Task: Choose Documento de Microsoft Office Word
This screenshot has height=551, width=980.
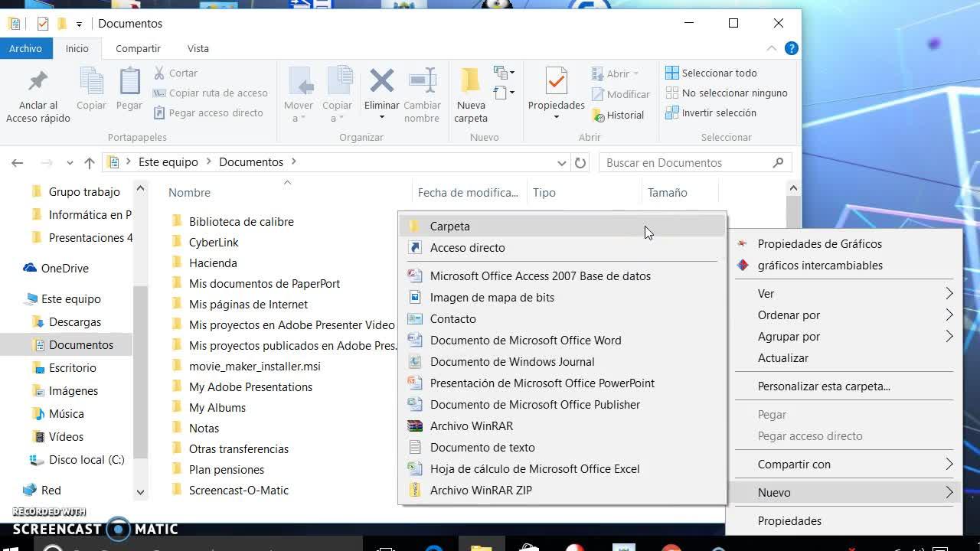Action: coord(562,340)
